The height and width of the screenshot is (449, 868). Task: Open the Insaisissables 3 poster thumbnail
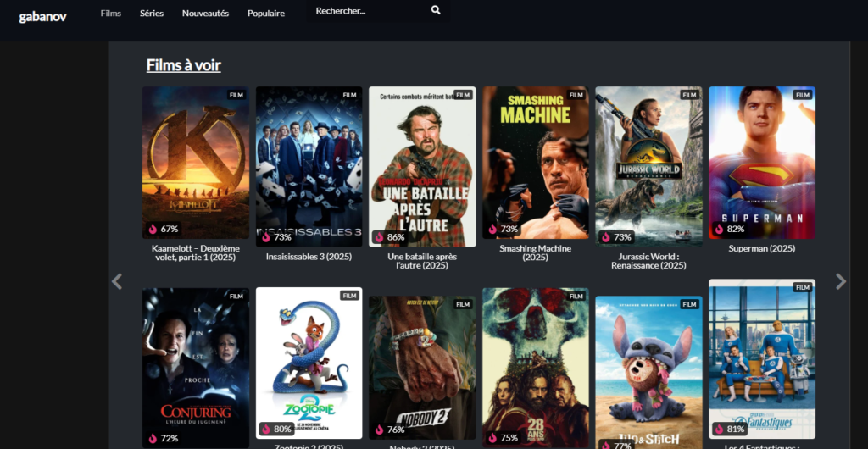pos(309,165)
